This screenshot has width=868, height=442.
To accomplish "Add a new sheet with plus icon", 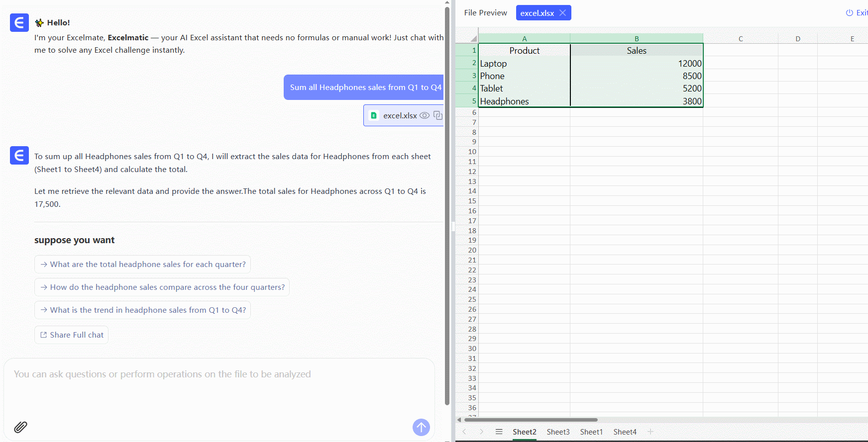I will 651,432.
